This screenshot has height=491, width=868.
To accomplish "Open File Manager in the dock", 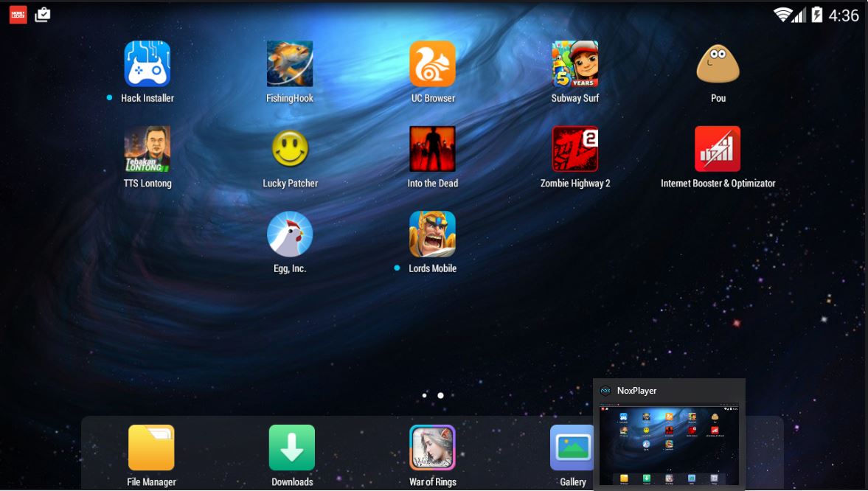I will (x=151, y=448).
